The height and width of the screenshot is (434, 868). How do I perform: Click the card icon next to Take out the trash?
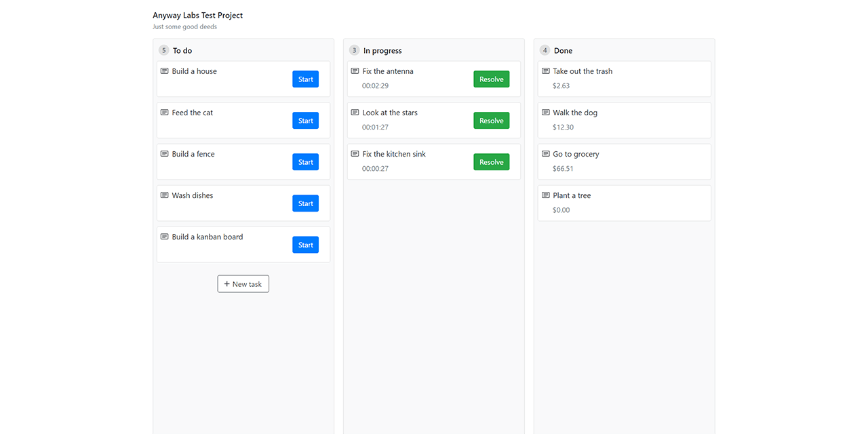(x=545, y=71)
